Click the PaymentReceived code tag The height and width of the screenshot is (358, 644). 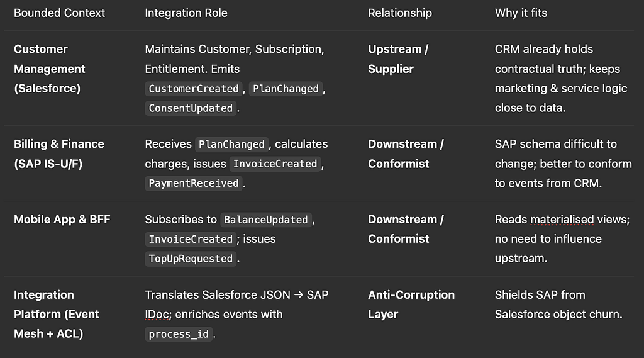194,184
